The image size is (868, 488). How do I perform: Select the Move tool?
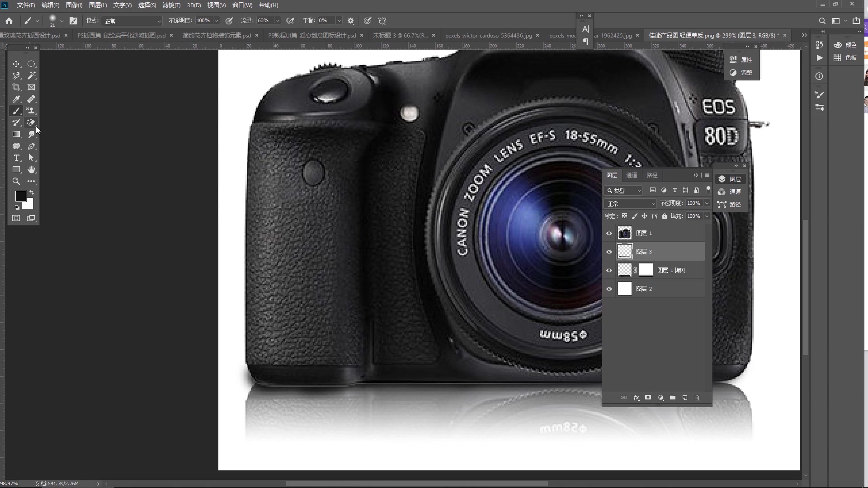tap(16, 64)
